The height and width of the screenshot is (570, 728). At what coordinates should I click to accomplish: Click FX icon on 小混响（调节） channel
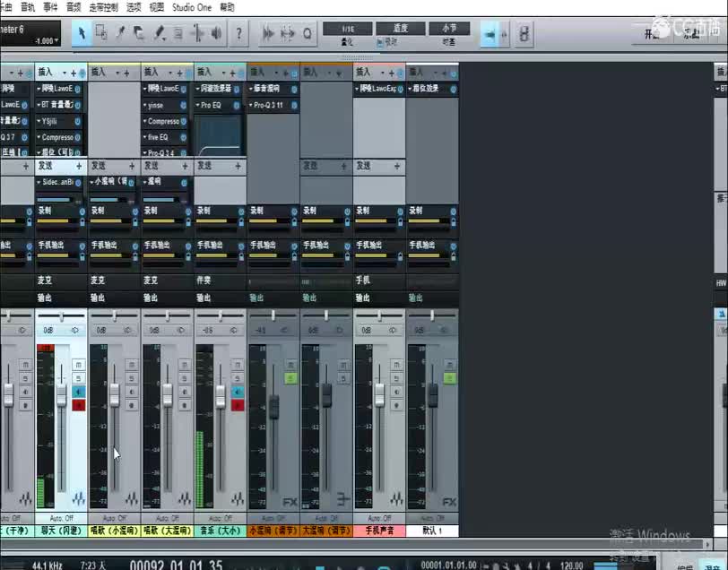[x=290, y=501]
